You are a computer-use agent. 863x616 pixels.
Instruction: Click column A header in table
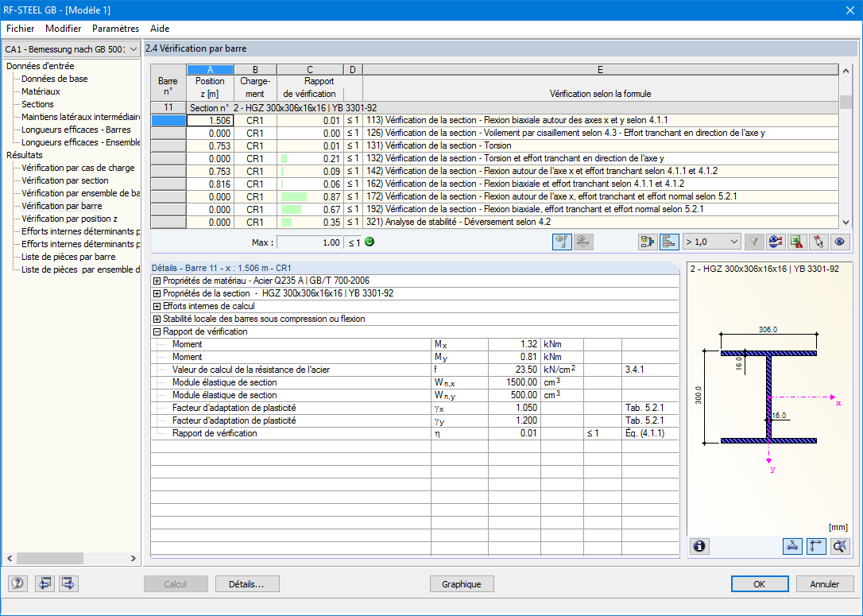211,70
